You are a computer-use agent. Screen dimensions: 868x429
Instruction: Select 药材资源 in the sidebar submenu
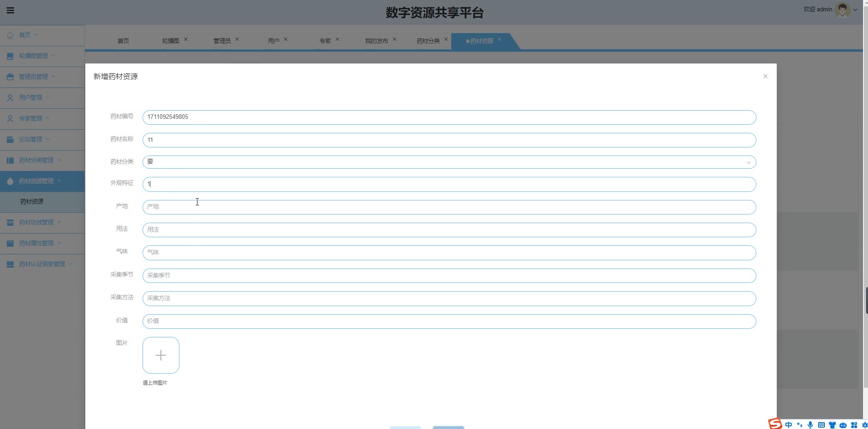[x=32, y=201]
